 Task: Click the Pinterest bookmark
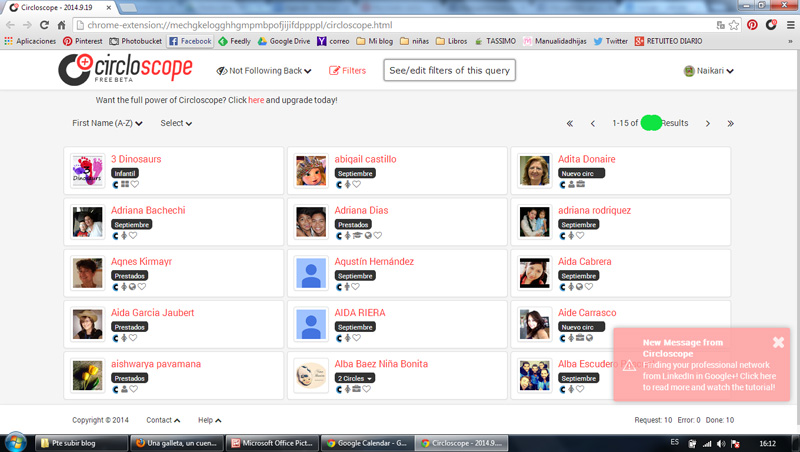[x=83, y=41]
